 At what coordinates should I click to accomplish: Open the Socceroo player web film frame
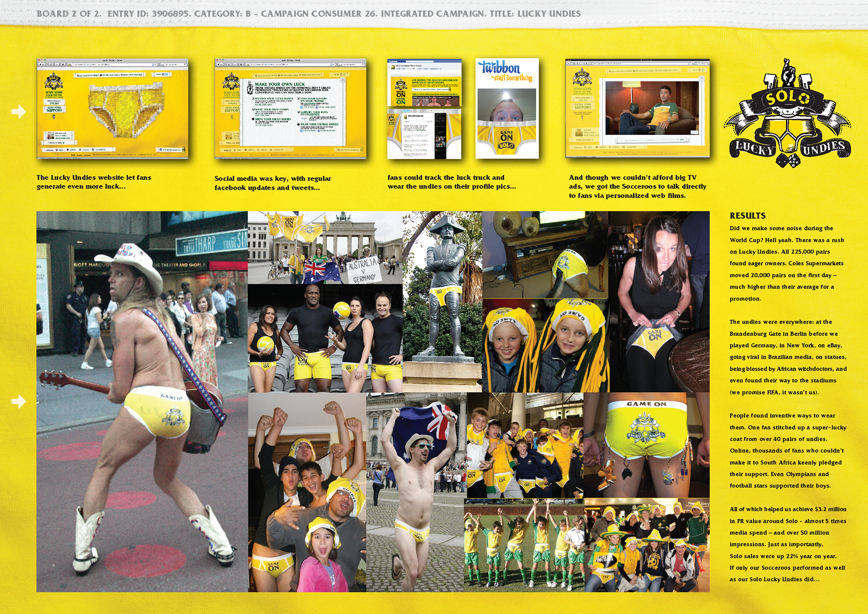pos(652,108)
